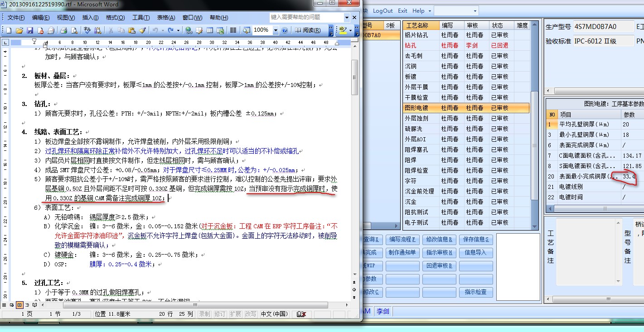Open the Redo history dropdown arrow
Image resolution: width=644 pixels, height=332 pixels.
[x=178, y=30]
